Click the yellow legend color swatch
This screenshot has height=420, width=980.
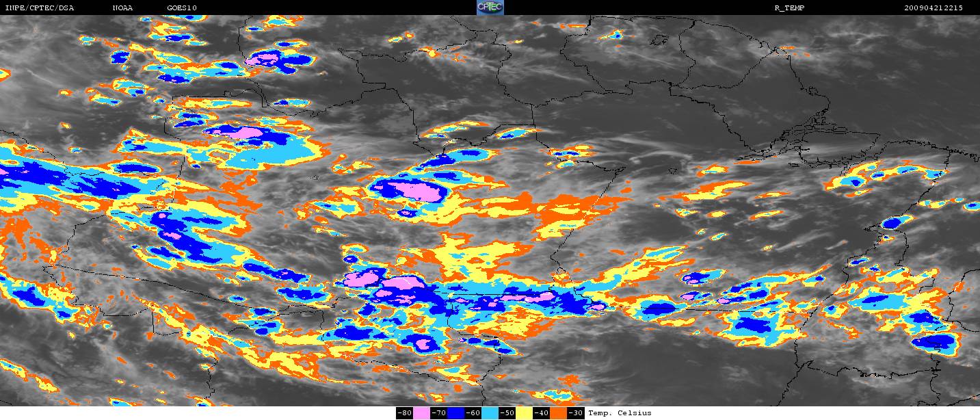click(x=524, y=413)
